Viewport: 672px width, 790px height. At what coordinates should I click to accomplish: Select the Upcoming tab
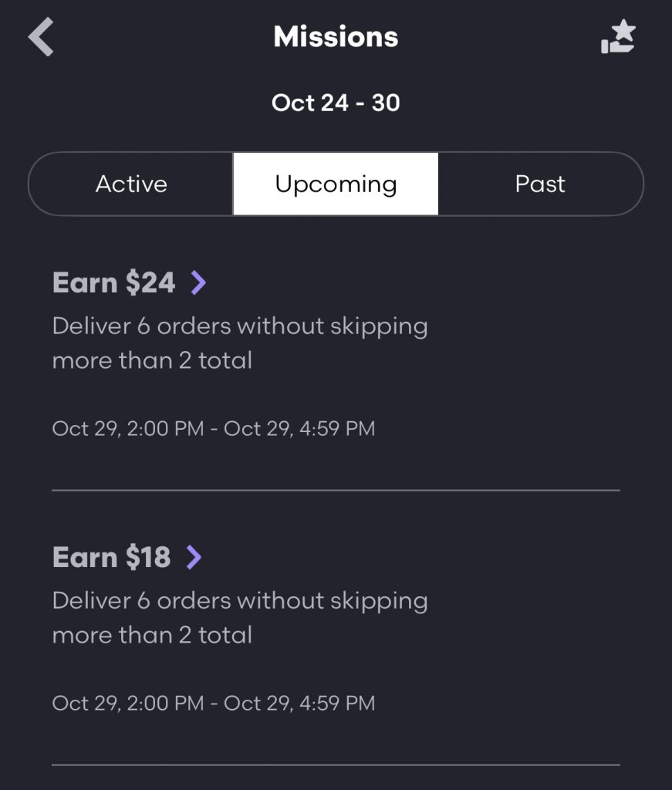pos(336,184)
